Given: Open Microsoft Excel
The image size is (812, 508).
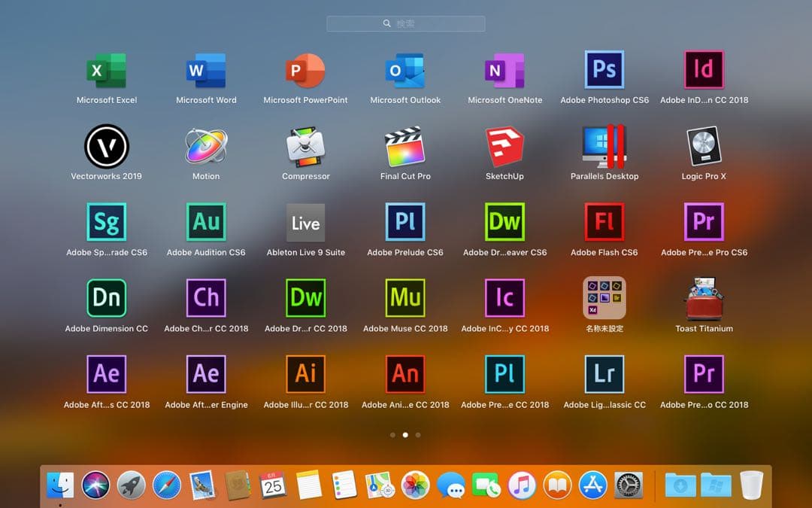Looking at the screenshot, I should point(106,69).
